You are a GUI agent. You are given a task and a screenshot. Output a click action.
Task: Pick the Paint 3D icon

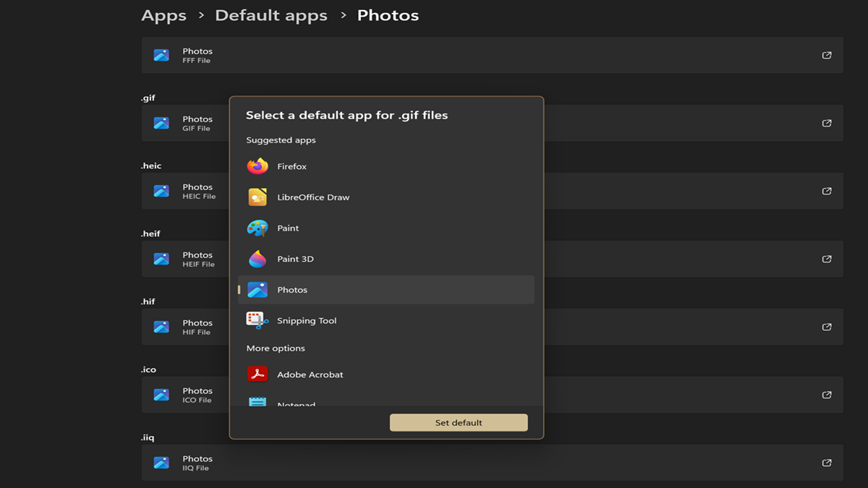[x=258, y=259]
